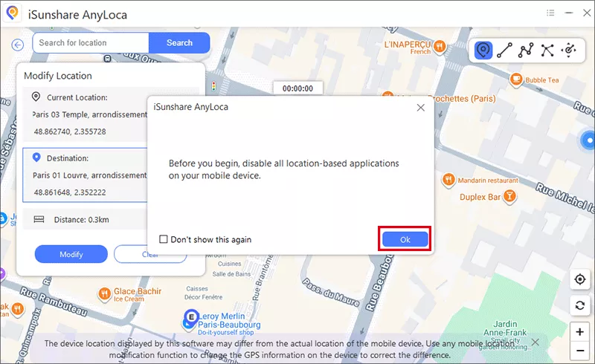
Task: Click the Clear button
Action: [x=150, y=254]
